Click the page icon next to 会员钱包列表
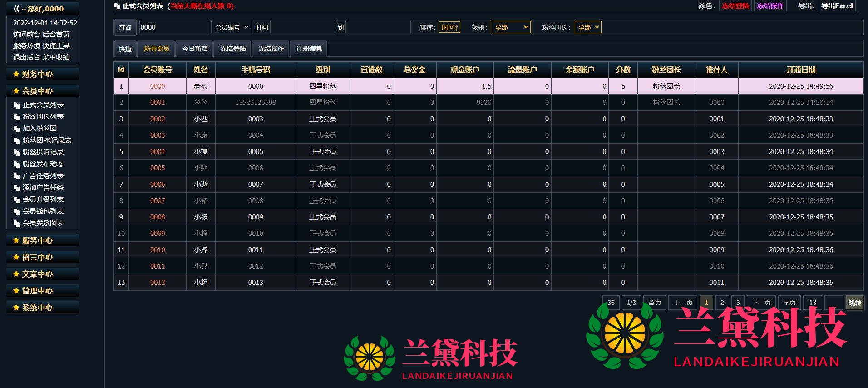This screenshot has height=388, width=868. (x=17, y=211)
